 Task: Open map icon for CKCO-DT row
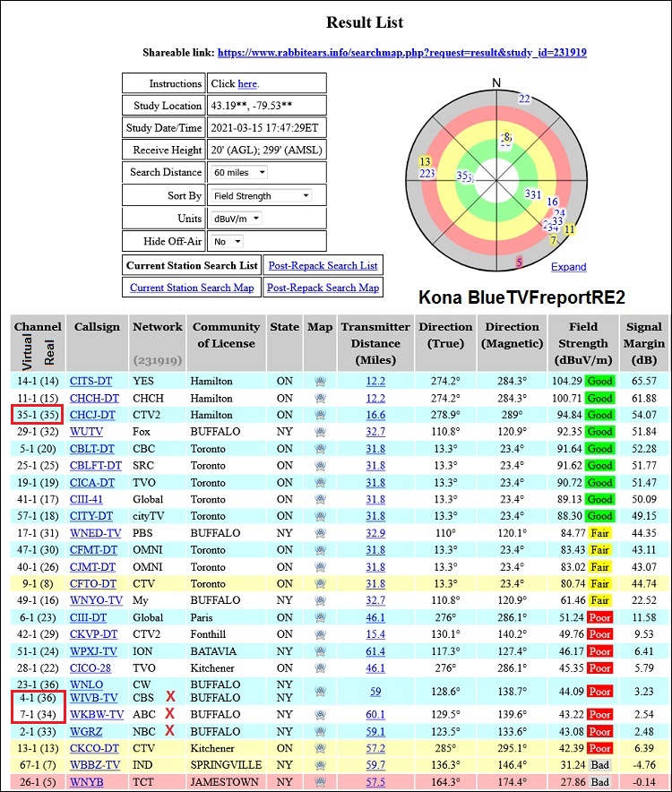320,748
